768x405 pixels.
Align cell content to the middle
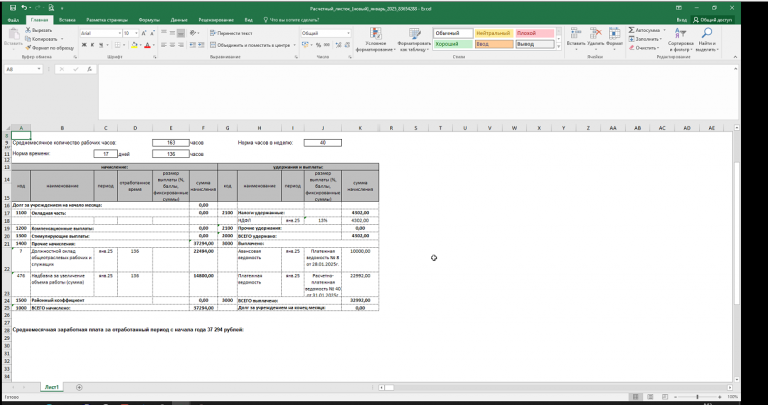(172, 33)
